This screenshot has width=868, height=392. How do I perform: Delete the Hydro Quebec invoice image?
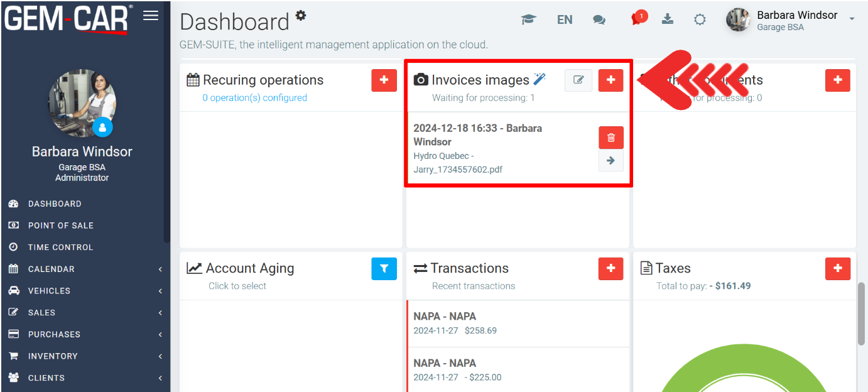610,138
